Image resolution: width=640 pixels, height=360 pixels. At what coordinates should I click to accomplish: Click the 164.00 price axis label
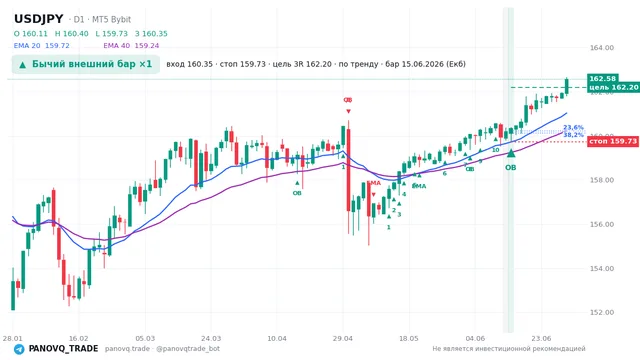602,48
